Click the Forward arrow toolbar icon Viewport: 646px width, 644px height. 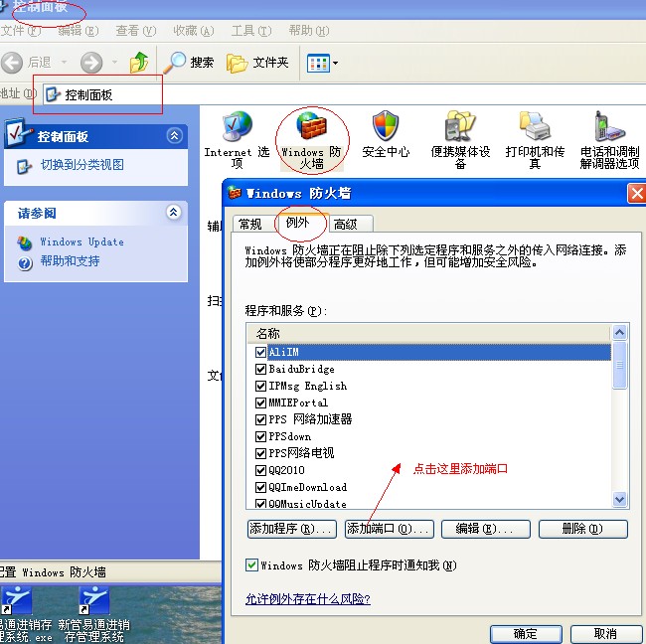91,63
